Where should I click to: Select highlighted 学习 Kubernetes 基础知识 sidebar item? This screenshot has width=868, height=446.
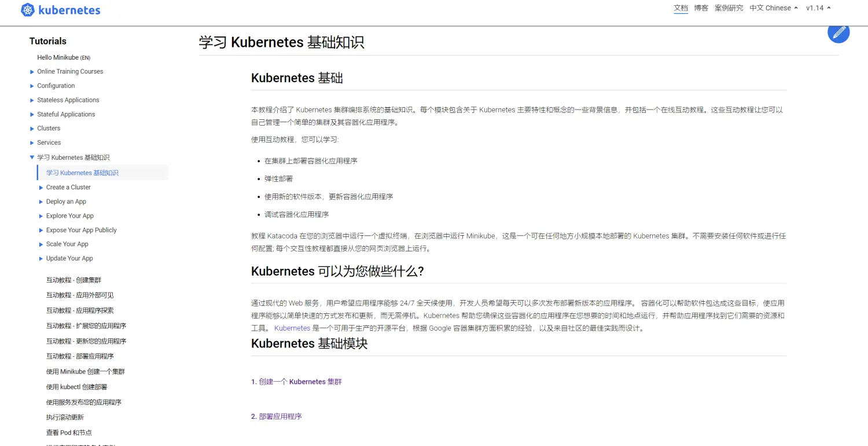(x=102, y=173)
